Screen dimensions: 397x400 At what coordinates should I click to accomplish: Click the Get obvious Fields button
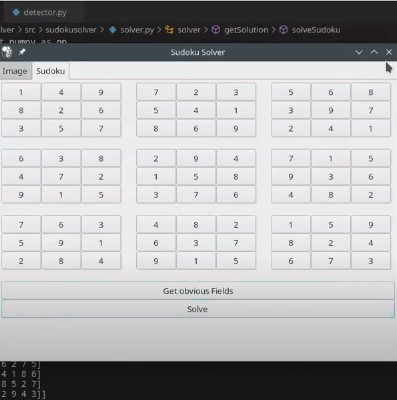tap(198, 291)
